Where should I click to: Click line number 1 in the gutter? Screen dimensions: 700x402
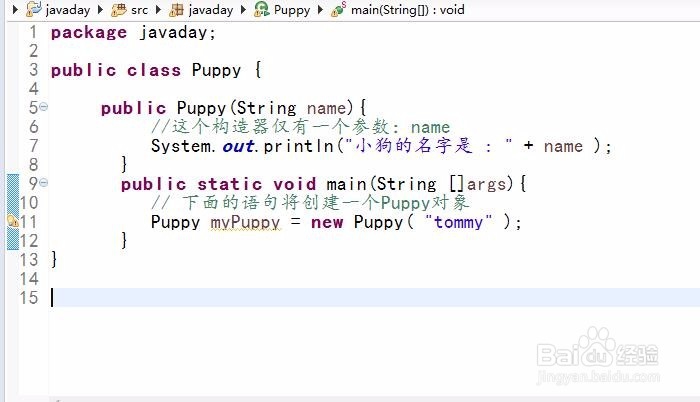pos(33,32)
